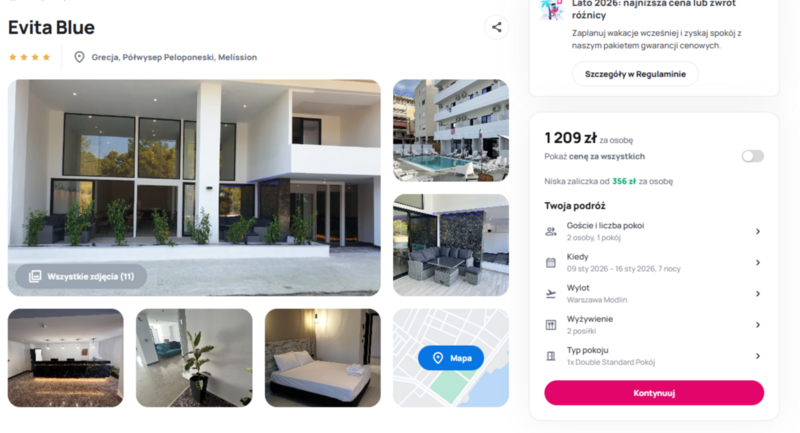Click the location pin icon near Grecja
This screenshot has height=433, width=800.
[79, 57]
